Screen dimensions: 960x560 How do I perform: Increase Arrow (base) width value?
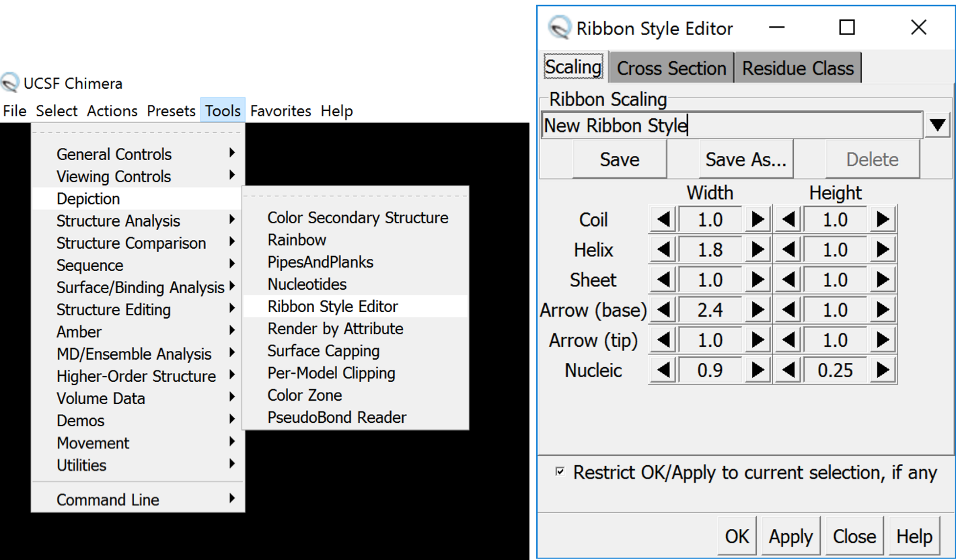pos(758,310)
